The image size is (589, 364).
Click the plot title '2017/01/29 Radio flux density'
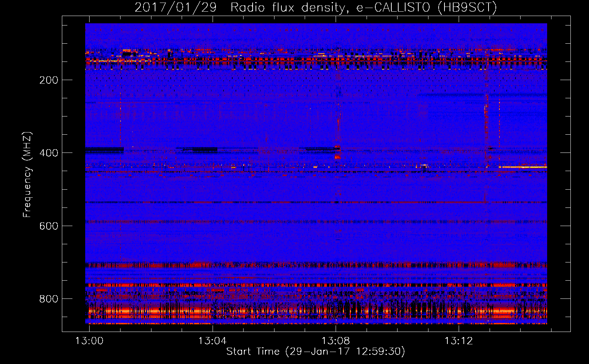point(316,7)
